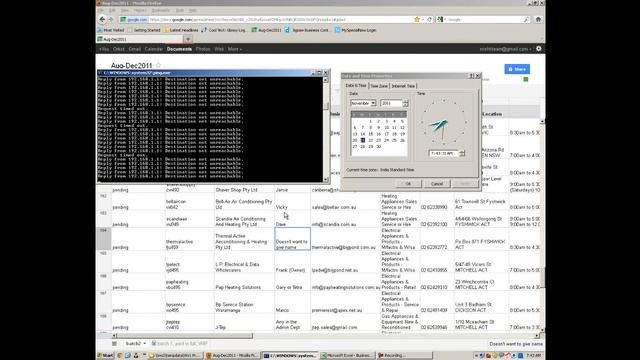Open Calendar from the Google bar
The image size is (640, 360).
(153, 49)
